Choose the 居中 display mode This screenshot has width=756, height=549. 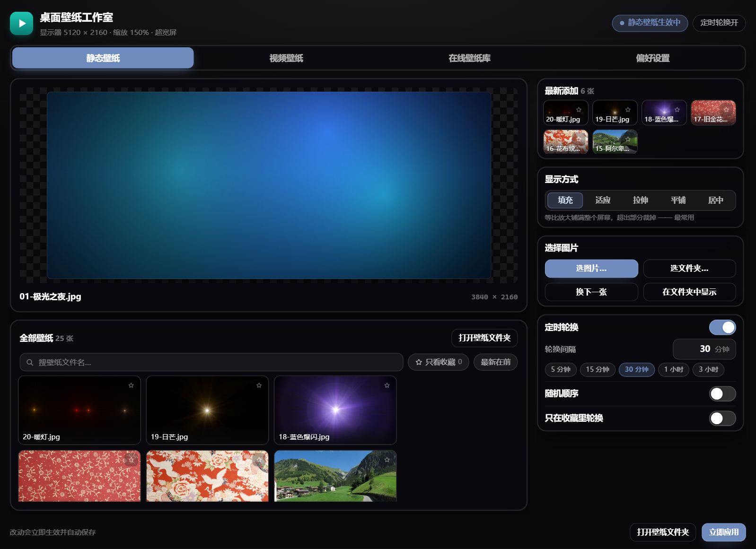pos(716,200)
